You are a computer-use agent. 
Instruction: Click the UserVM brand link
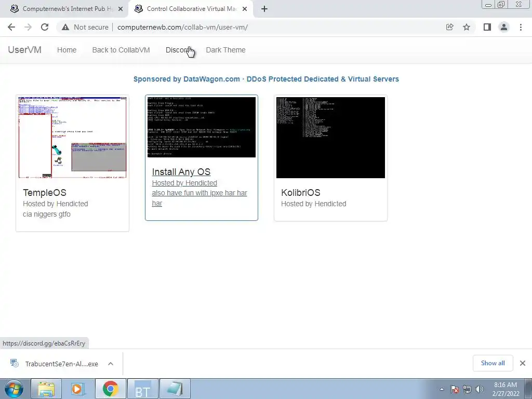(x=25, y=50)
